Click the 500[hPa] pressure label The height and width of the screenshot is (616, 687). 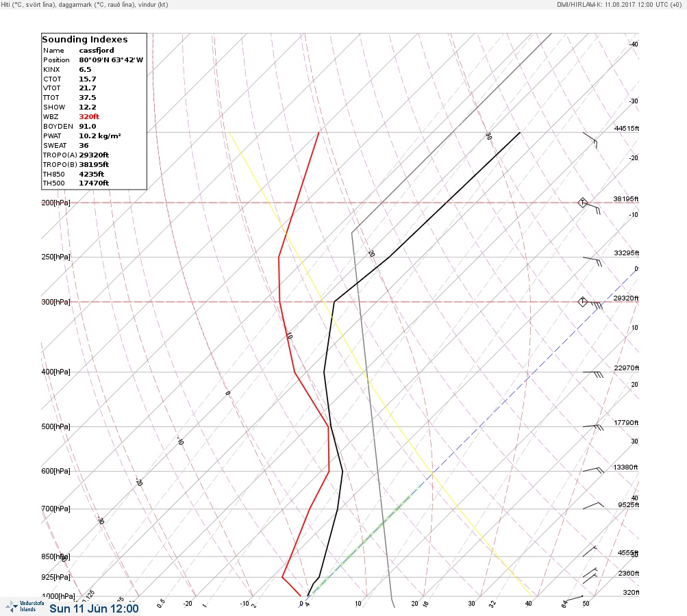55,426
